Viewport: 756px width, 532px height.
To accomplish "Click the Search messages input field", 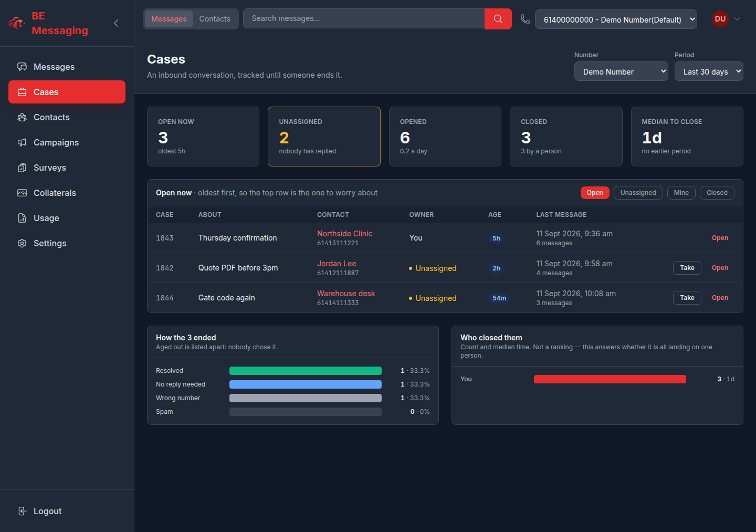I will 364,19.
